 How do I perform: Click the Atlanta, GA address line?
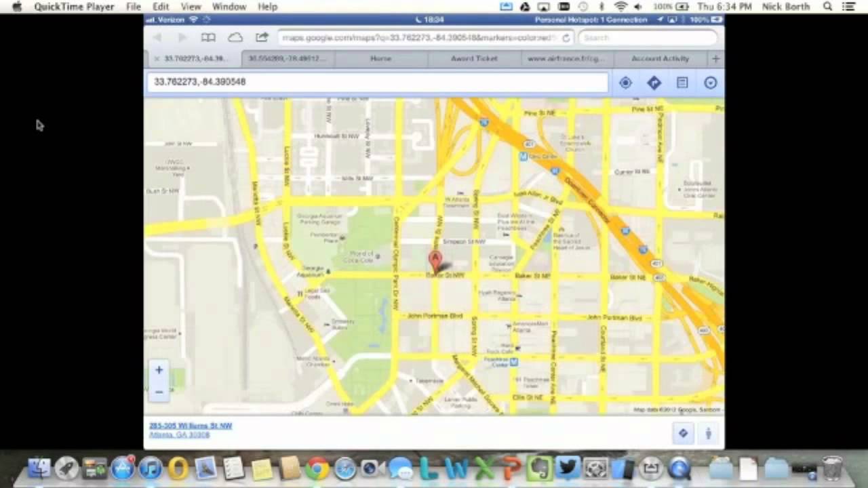click(x=179, y=434)
